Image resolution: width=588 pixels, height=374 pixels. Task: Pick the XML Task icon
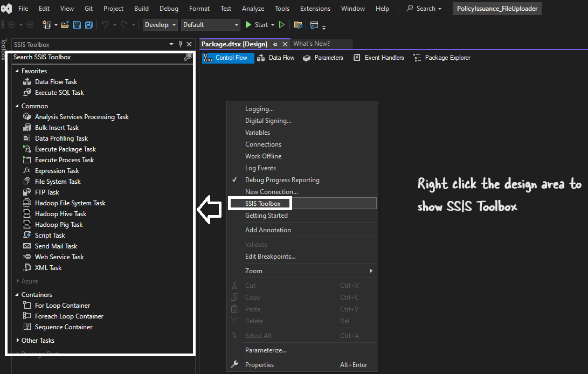[x=27, y=267]
